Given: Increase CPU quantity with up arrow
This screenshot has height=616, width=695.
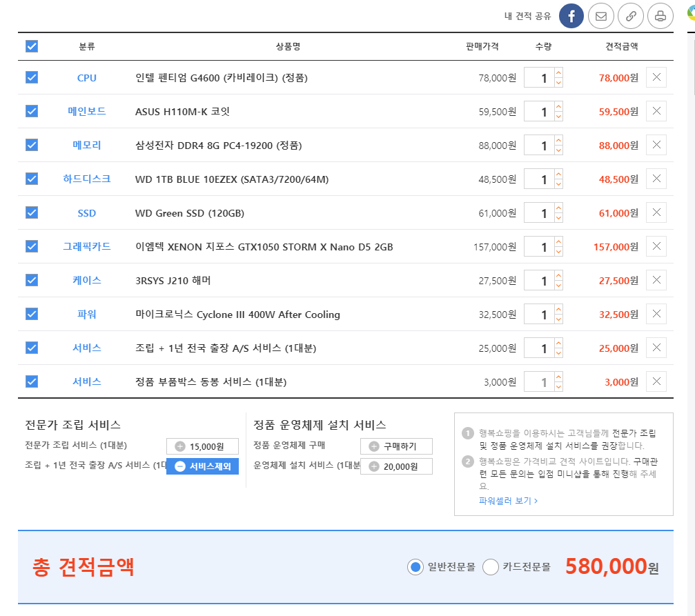Looking at the screenshot, I should pos(558,72).
